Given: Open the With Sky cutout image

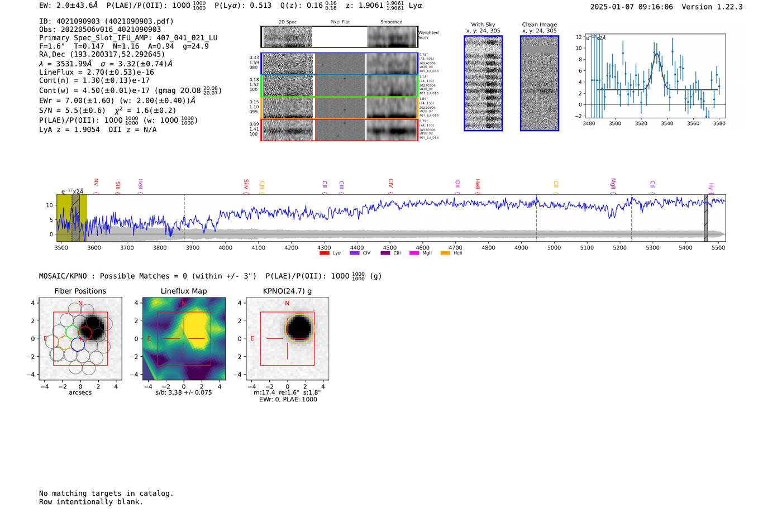Looking at the screenshot, I should [x=483, y=83].
